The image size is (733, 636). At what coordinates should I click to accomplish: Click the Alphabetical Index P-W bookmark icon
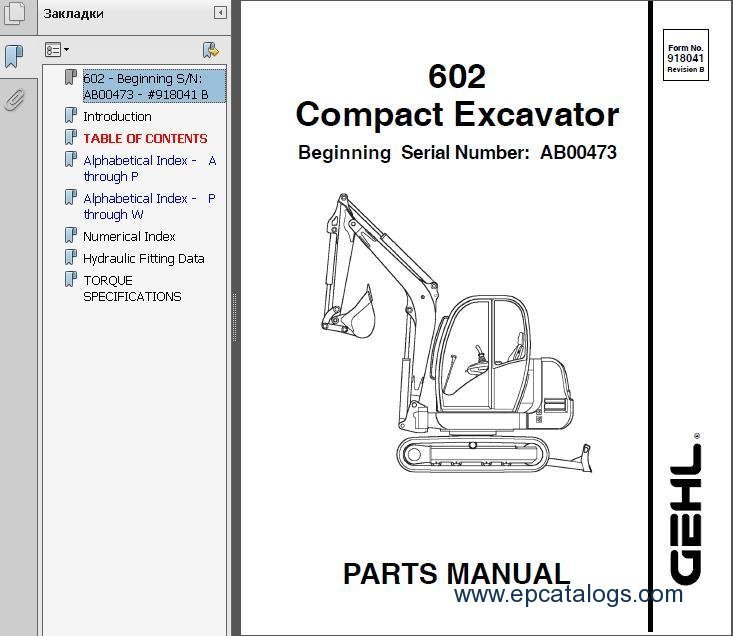pos(71,197)
